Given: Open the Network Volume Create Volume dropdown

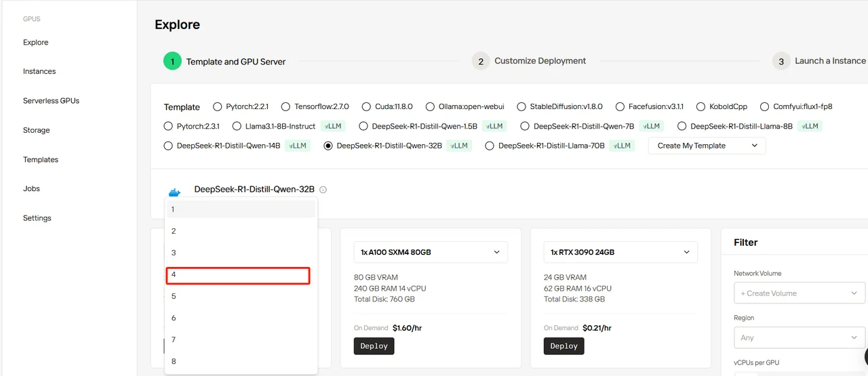Looking at the screenshot, I should coord(800,293).
